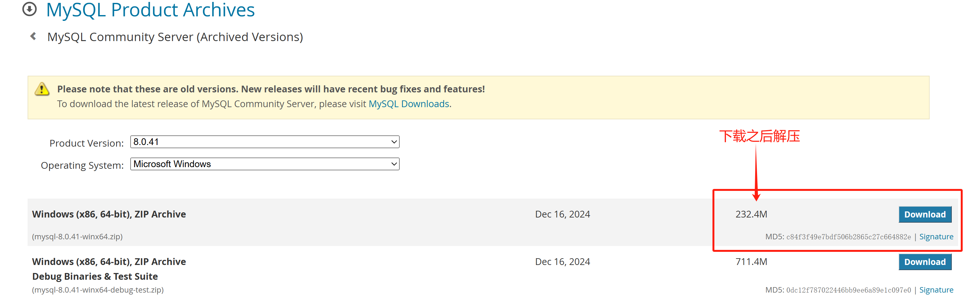
Task: Click the Product Version label
Action: click(86, 143)
